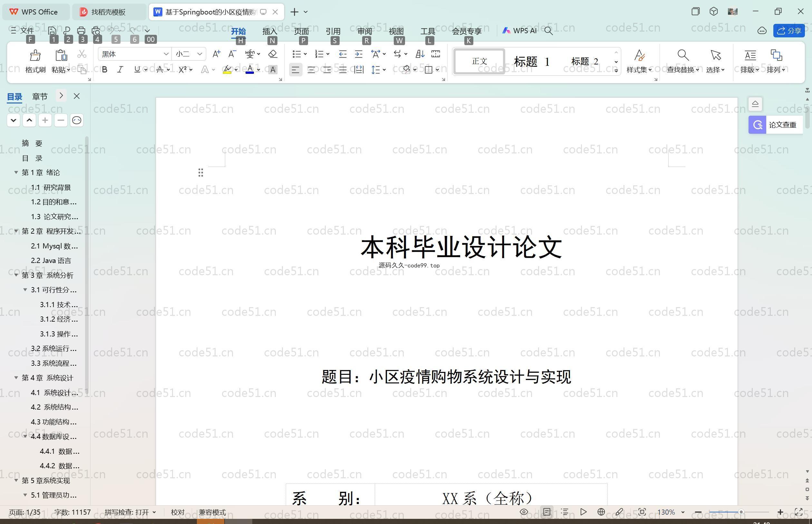Click the WPS AI button
Image resolution: width=812 pixels, height=524 pixels.
[519, 31]
